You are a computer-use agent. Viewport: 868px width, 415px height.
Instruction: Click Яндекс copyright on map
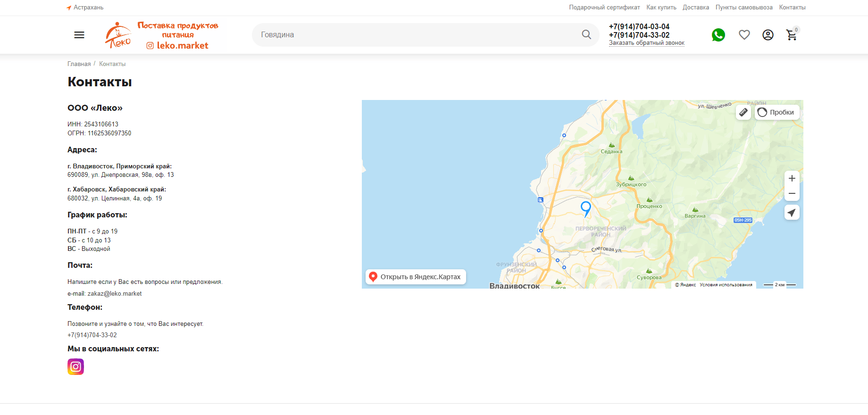[x=685, y=285]
